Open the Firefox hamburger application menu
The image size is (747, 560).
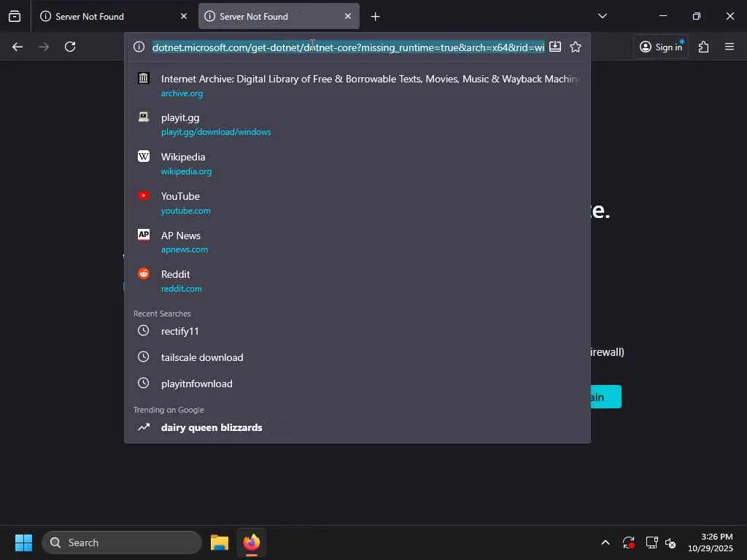coord(729,47)
